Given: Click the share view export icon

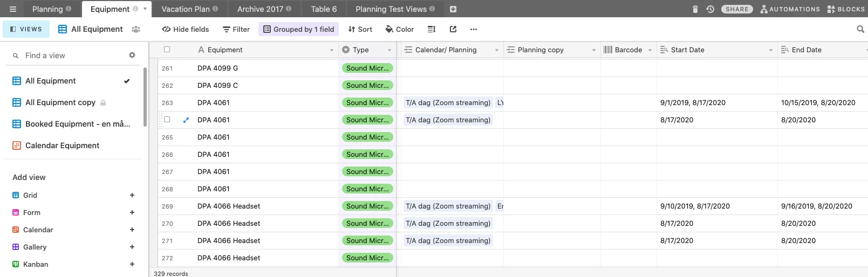Looking at the screenshot, I should pos(453,29).
